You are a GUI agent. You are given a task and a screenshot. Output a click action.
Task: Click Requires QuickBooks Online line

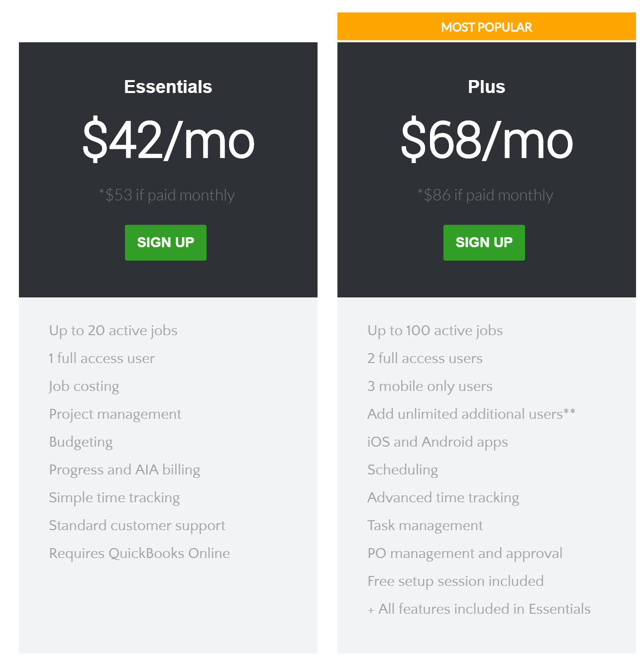click(139, 554)
